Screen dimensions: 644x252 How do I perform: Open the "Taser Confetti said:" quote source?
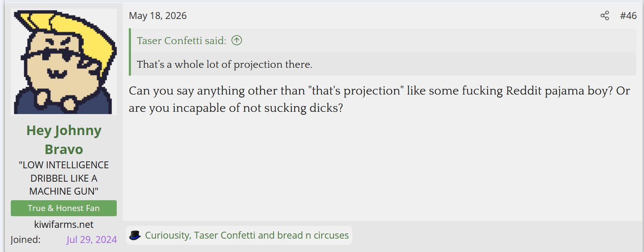pyautogui.click(x=181, y=41)
